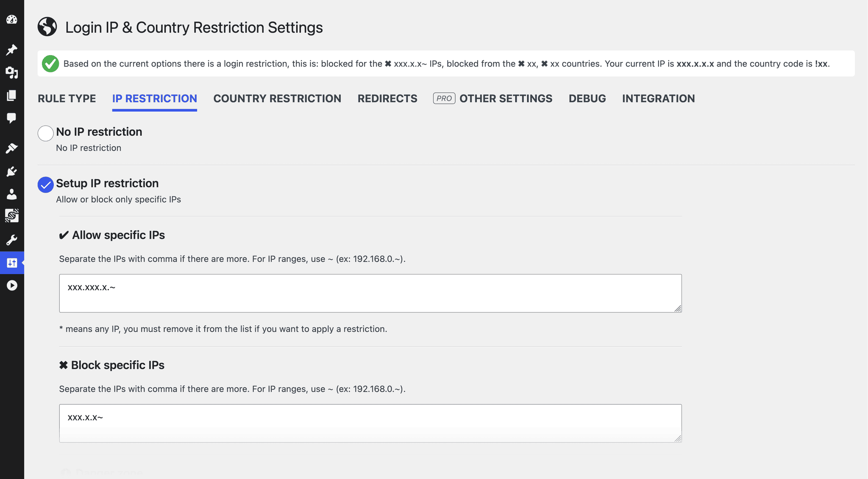Open the REDIRECTS tab
This screenshot has width=868, height=479.
point(387,98)
